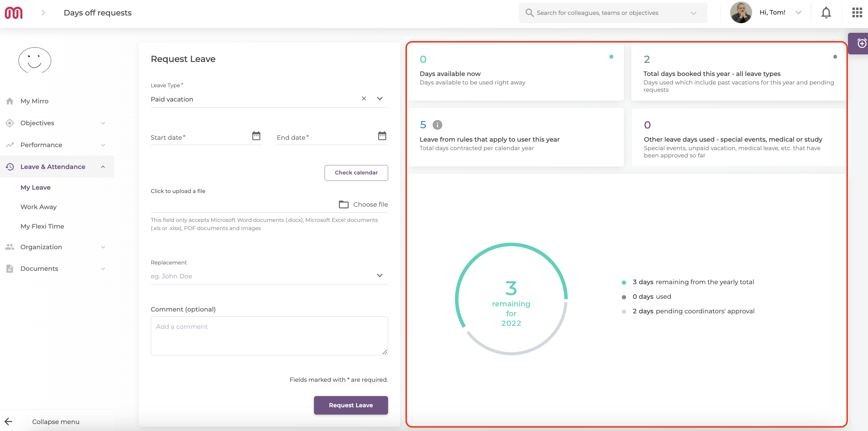Viewport: 868px width, 431px height.
Task: Click the Paid vacation selected value
Action: click(172, 99)
